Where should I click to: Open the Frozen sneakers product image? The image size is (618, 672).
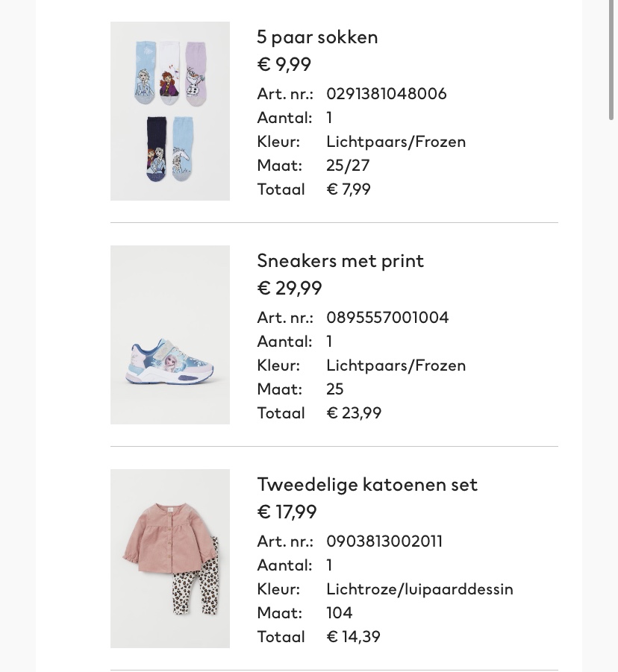tap(170, 335)
